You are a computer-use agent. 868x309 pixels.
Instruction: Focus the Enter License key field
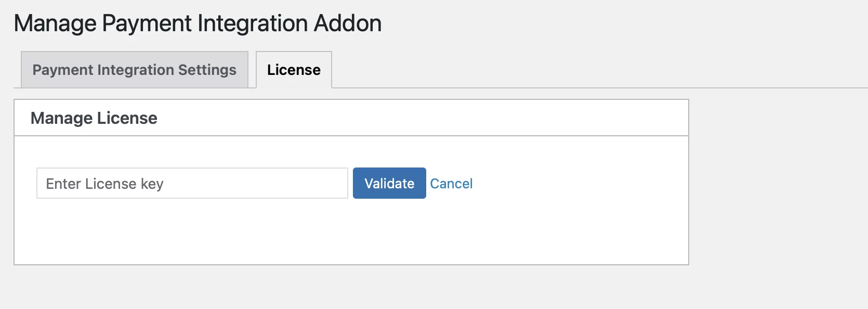point(192,183)
